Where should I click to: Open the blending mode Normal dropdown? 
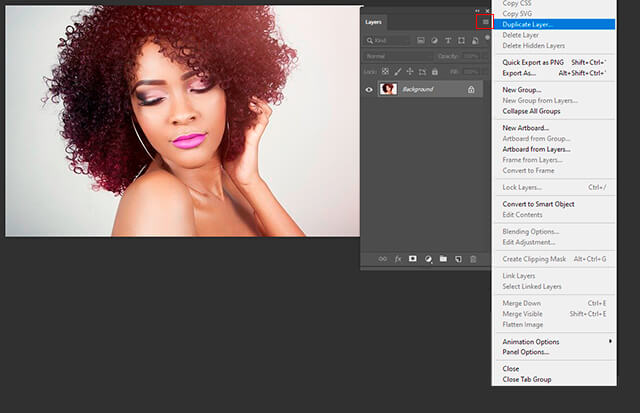[398, 56]
